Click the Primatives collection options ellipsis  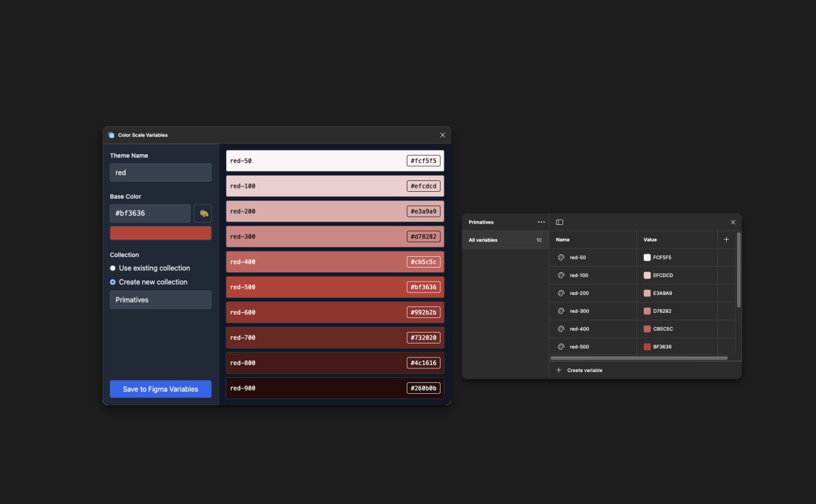pos(541,222)
